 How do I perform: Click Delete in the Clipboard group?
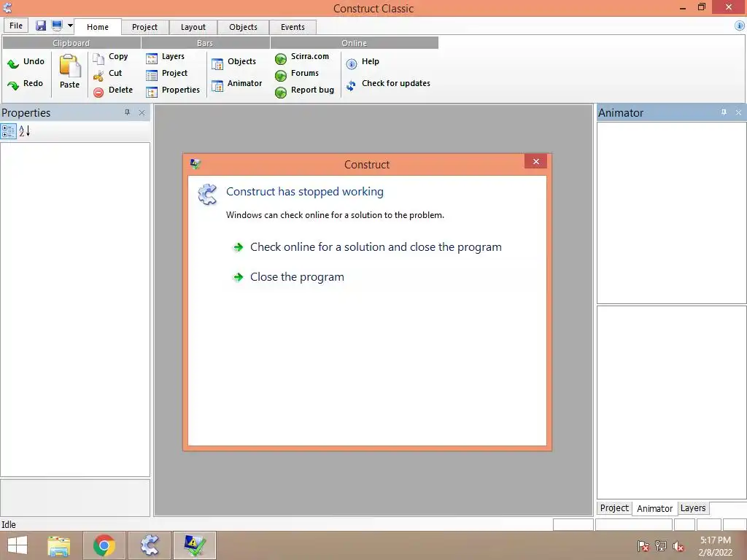(x=113, y=90)
